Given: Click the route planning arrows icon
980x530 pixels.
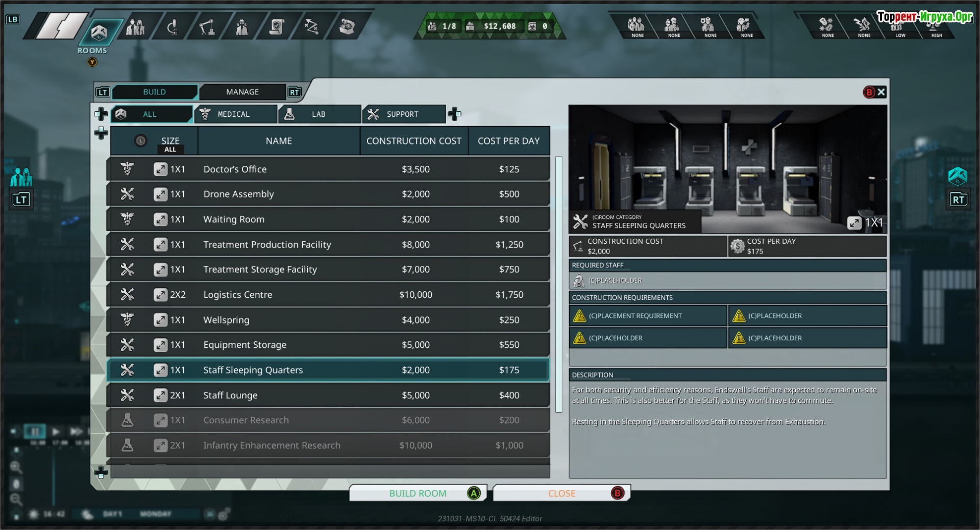Looking at the screenshot, I should (x=311, y=27).
